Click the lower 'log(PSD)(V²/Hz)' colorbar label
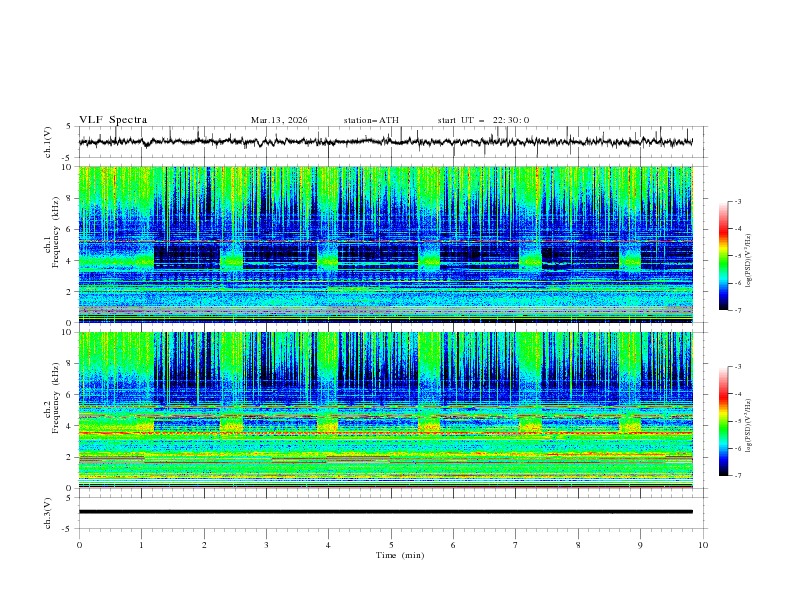This screenshot has height=612, width=792. coord(749,426)
